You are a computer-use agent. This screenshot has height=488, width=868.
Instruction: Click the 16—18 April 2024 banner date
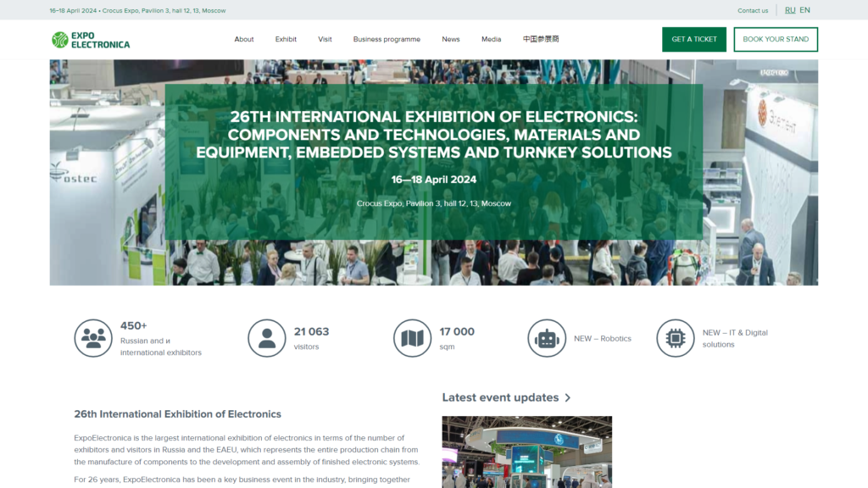[434, 180]
